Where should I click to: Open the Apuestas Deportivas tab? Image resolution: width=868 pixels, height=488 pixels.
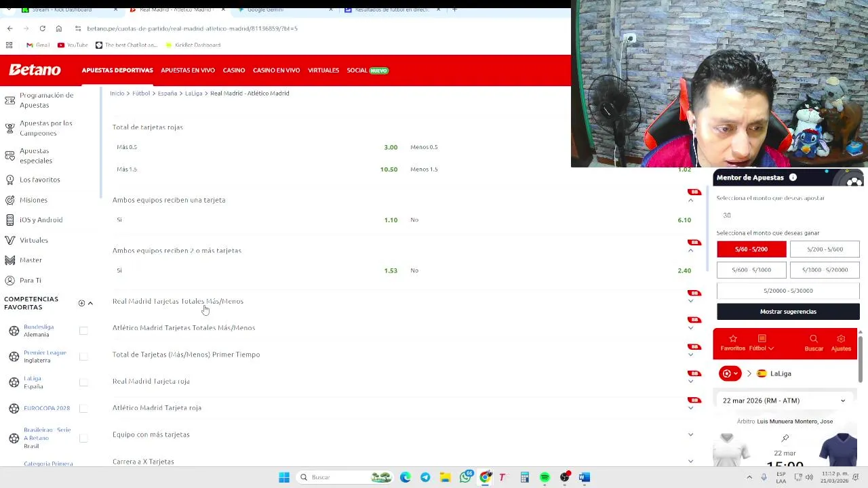click(x=117, y=70)
